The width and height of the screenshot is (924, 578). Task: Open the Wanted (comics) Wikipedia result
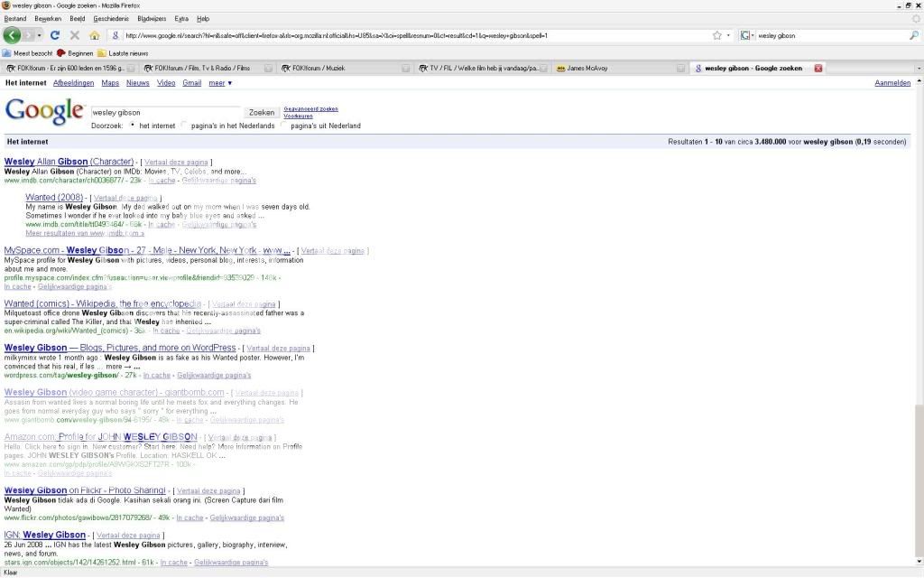103,303
